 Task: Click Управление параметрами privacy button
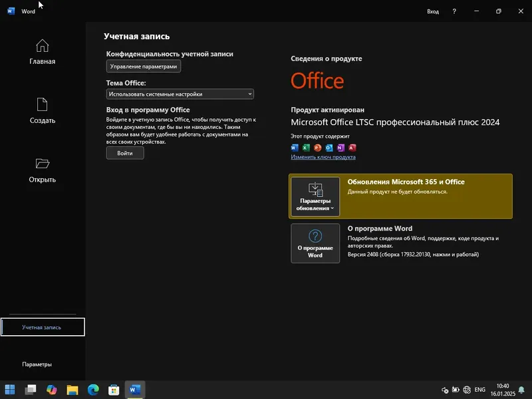pos(144,66)
